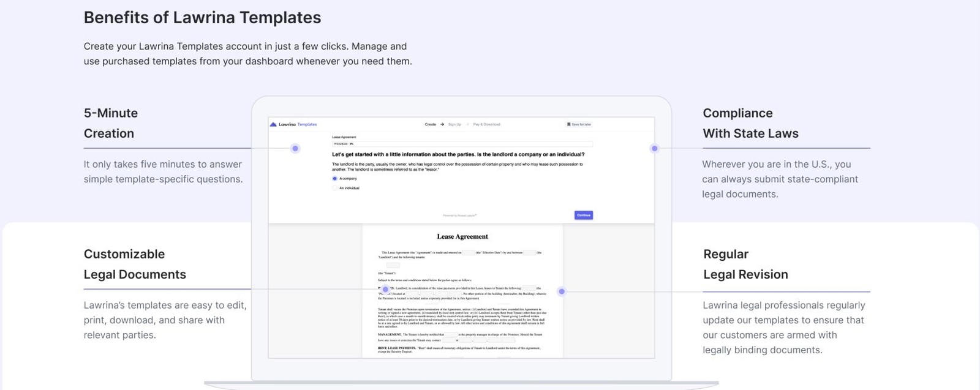Click the 'Lease Agreement' title in the document preview
980x390 pixels.
coord(462,236)
